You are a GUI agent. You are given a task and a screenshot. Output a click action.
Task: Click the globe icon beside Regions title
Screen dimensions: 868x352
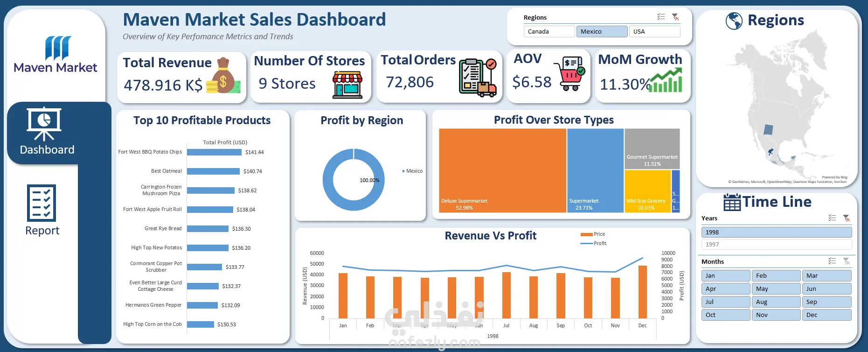pos(734,21)
